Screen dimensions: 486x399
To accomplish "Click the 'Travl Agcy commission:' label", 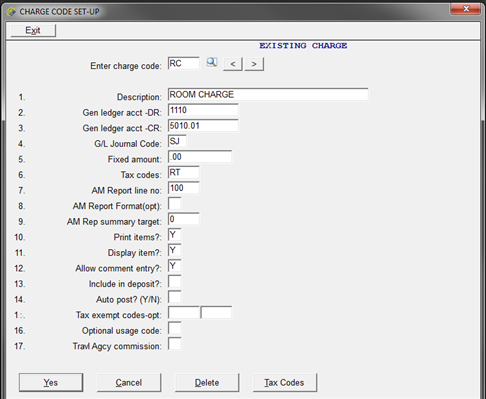I will [x=117, y=346].
